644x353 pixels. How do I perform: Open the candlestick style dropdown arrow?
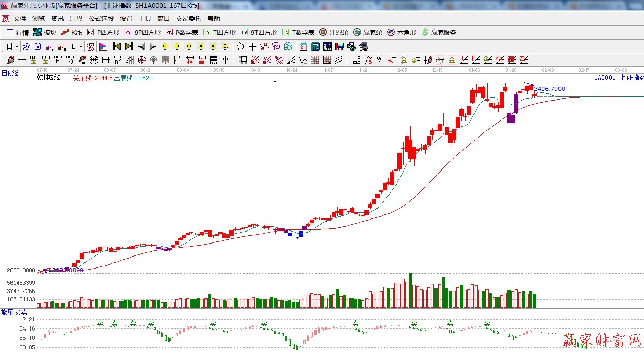point(81,46)
